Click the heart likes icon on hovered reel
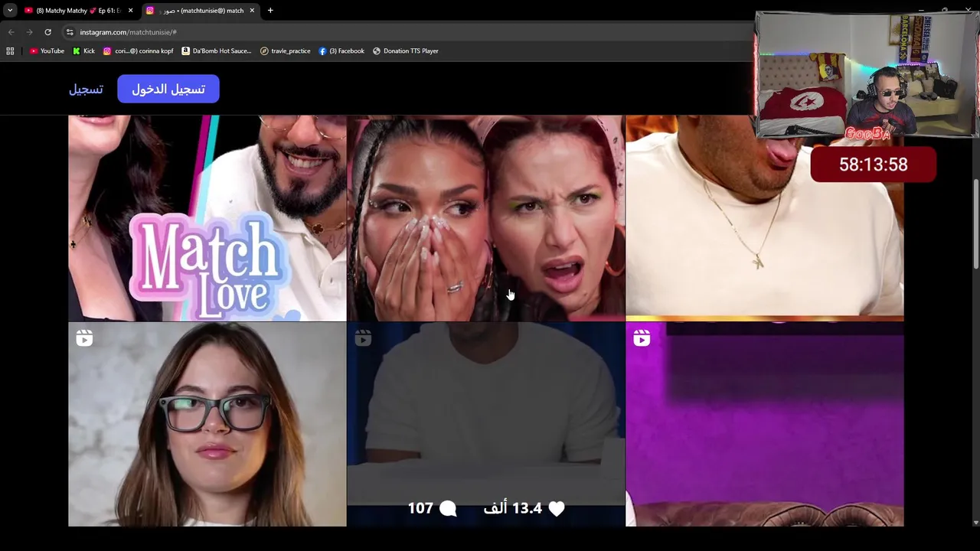 tap(557, 508)
